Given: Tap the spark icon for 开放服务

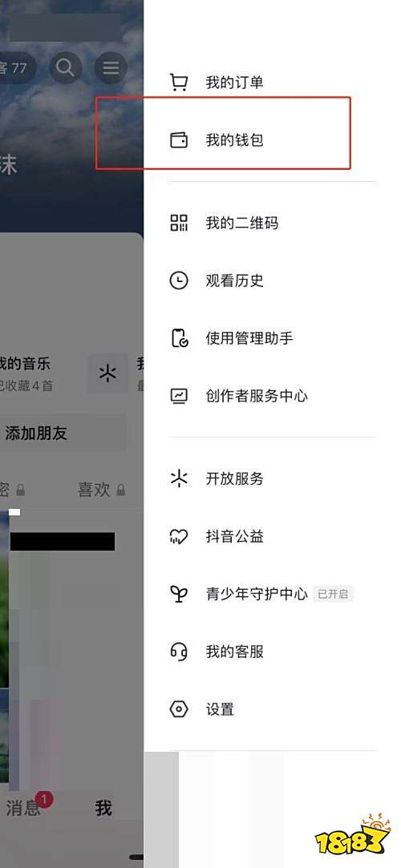Looking at the screenshot, I should (x=178, y=478).
